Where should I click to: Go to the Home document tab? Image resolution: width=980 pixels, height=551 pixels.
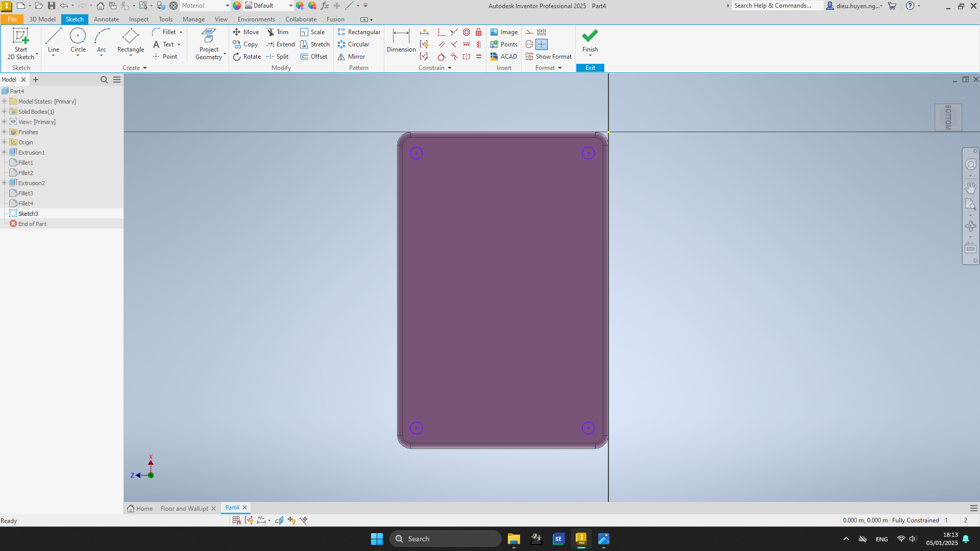140,509
